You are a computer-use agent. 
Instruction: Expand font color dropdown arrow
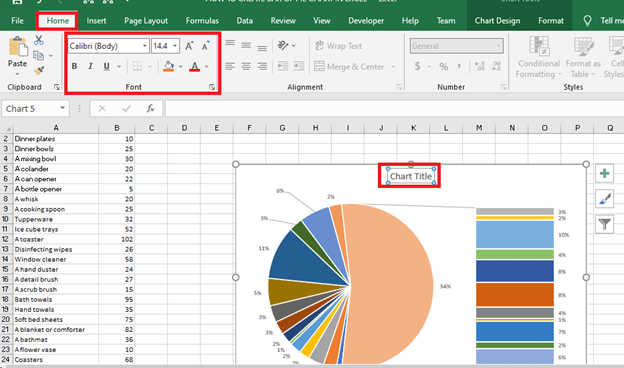[207, 66]
